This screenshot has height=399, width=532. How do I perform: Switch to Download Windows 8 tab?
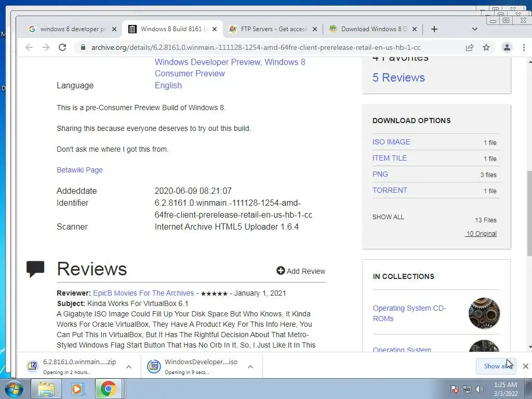tap(373, 29)
